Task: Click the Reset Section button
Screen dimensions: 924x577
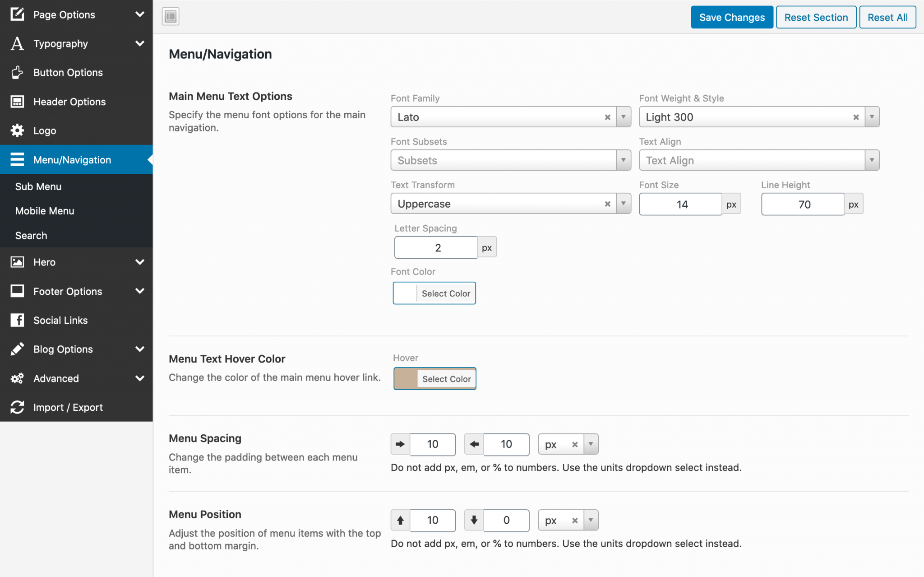Action: point(816,18)
